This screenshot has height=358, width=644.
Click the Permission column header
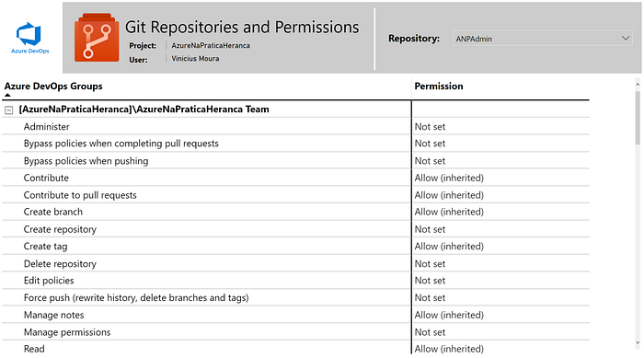(x=439, y=86)
